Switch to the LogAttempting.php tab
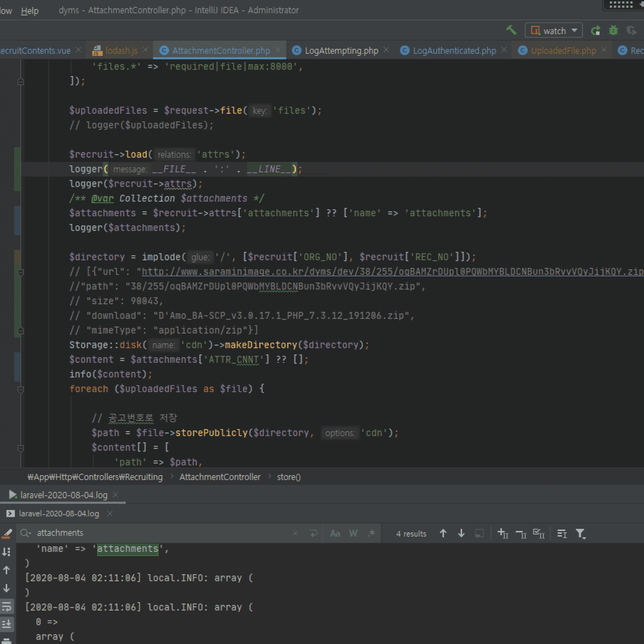This screenshot has height=644, width=644. (341, 51)
